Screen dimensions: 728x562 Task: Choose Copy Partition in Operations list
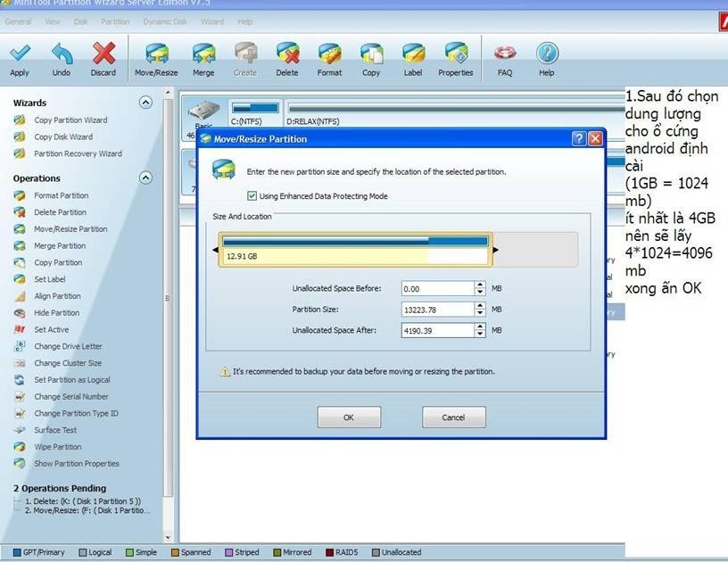click(x=58, y=262)
